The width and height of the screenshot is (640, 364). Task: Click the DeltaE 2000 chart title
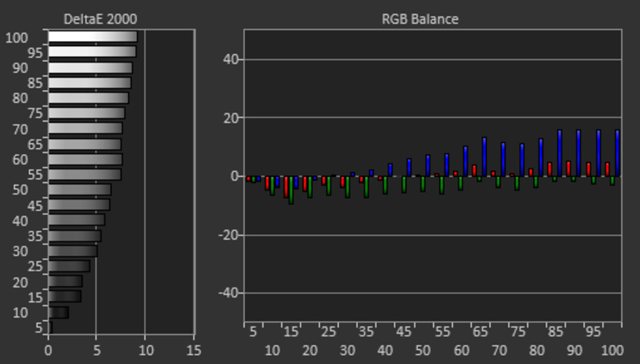point(100,19)
